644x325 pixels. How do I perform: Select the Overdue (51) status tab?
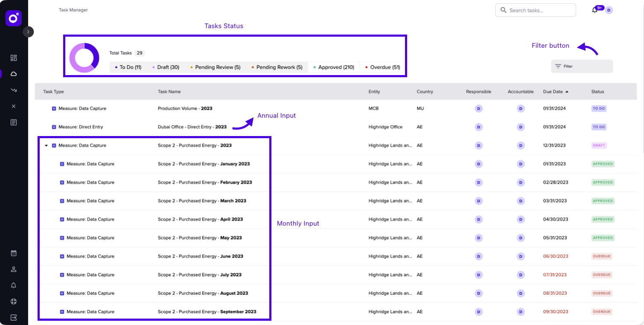[382, 67]
